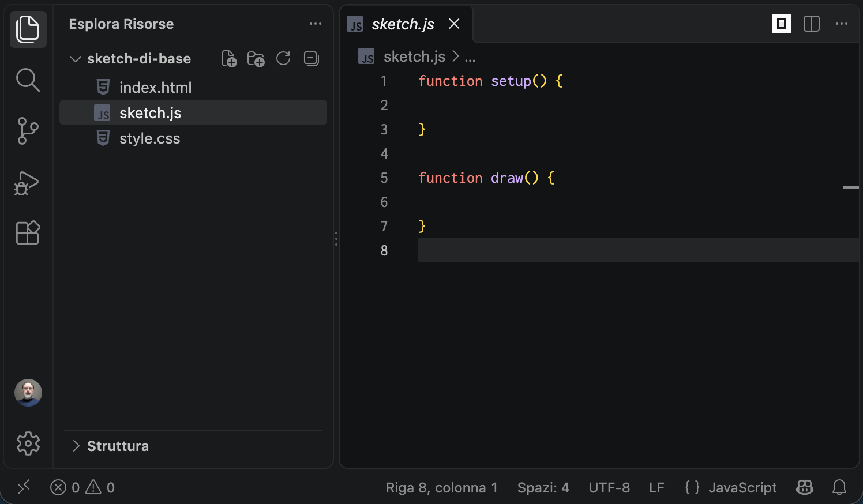
Task: Open Esplora Risorse more actions menu
Action: [x=316, y=24]
